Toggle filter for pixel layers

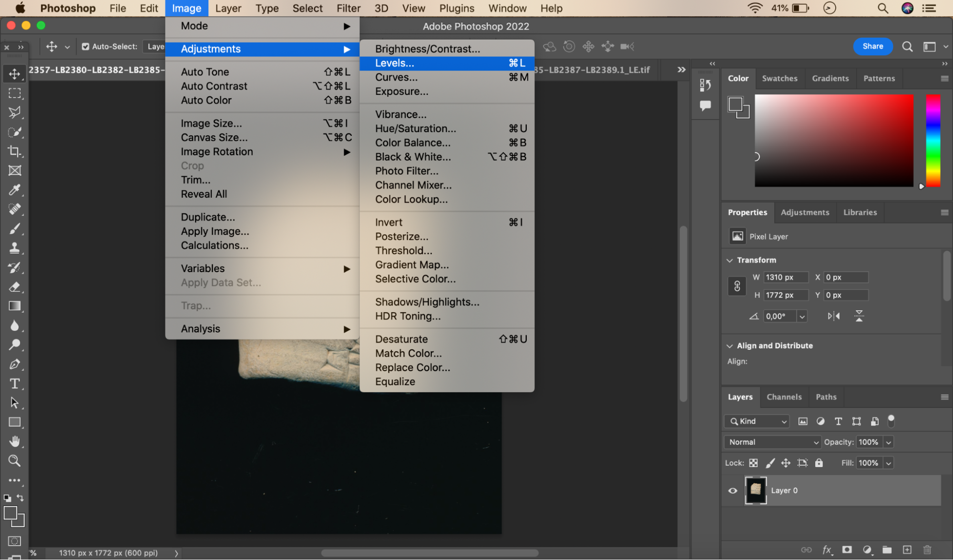click(x=803, y=421)
